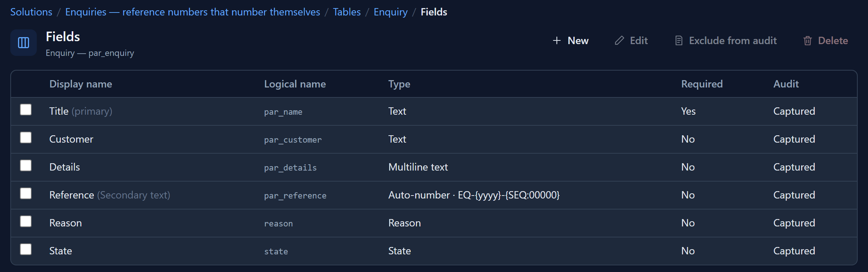Toggle the Reference row checkbox
Screen dimensions: 868x272
tap(26, 193)
